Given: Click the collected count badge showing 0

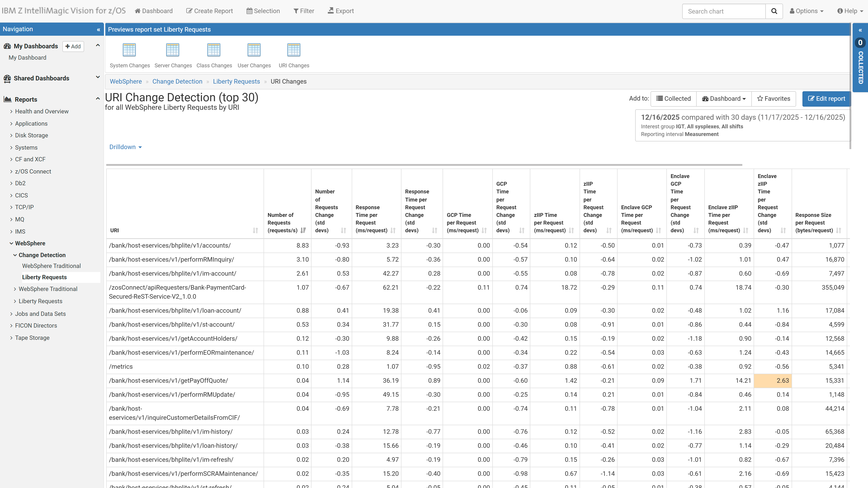Looking at the screenshot, I should pos(860,43).
